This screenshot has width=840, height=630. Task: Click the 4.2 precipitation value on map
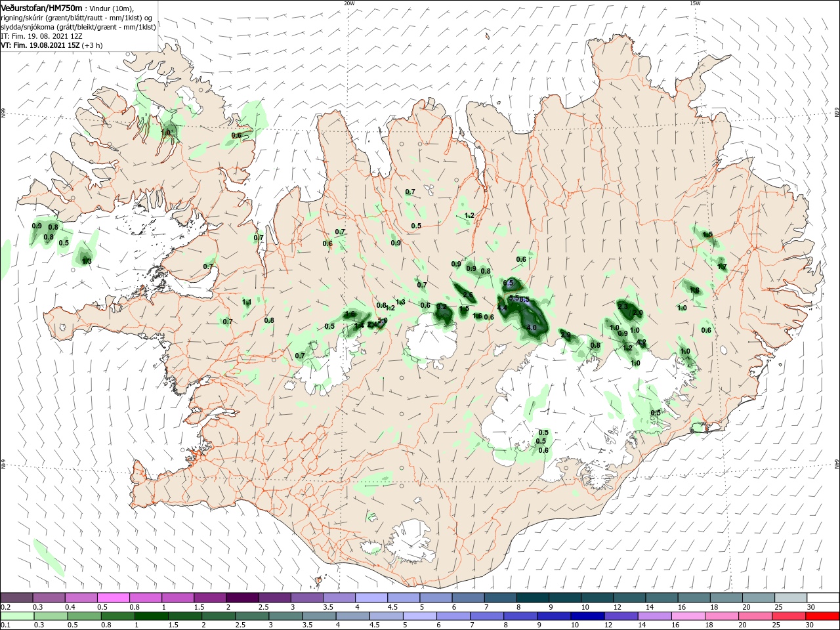pyautogui.click(x=642, y=342)
